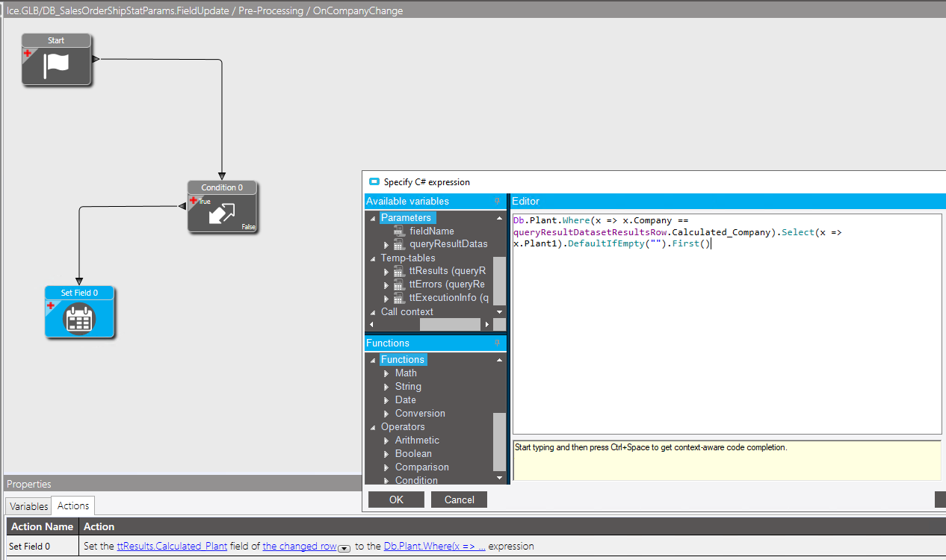
Task: Expand the Math functions node
Action: 387,373
